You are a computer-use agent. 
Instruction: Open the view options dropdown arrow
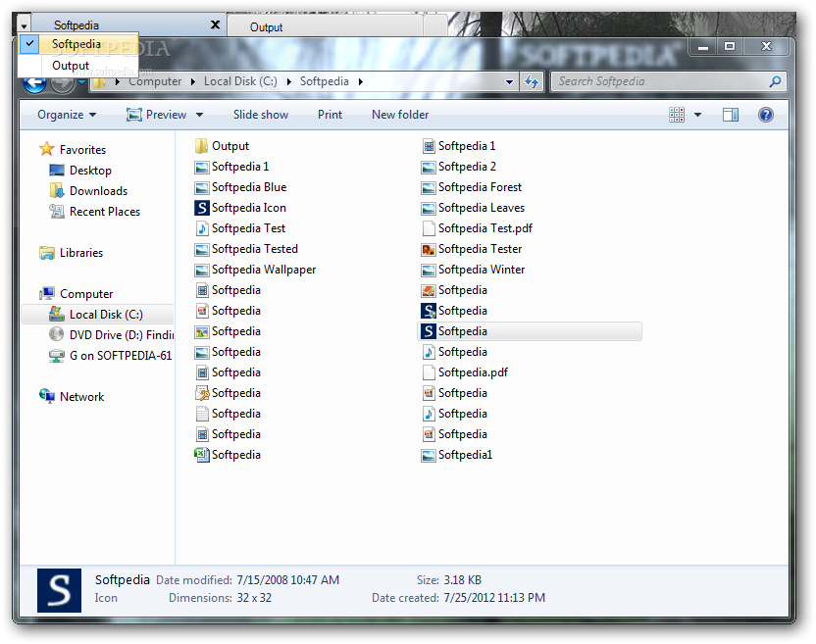click(698, 115)
